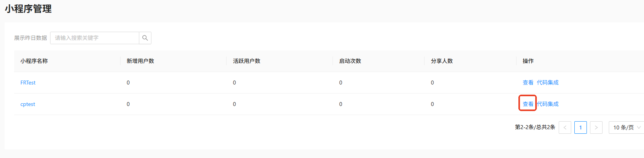Click the magnifier search icon button
The width and height of the screenshot is (644, 158).
145,38
